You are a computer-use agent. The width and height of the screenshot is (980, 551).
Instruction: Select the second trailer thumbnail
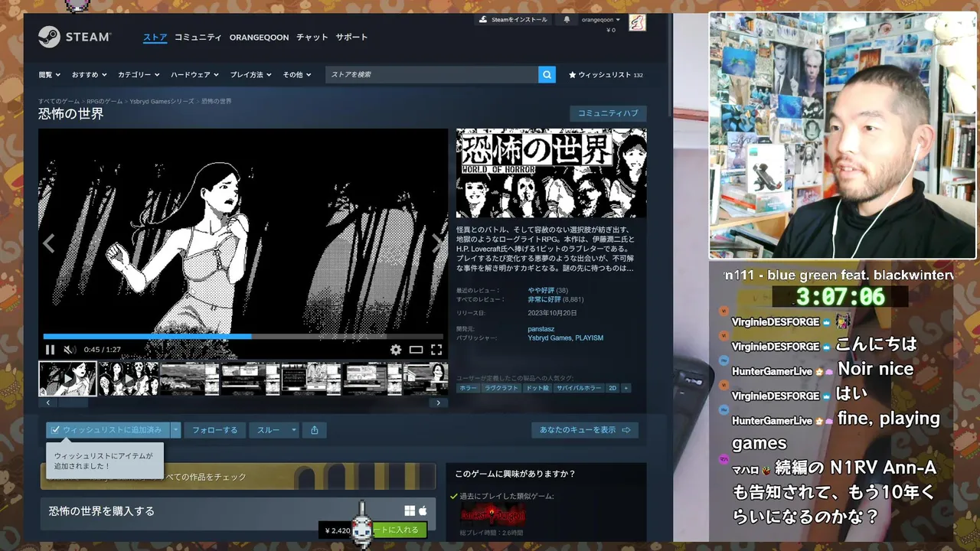(129, 379)
